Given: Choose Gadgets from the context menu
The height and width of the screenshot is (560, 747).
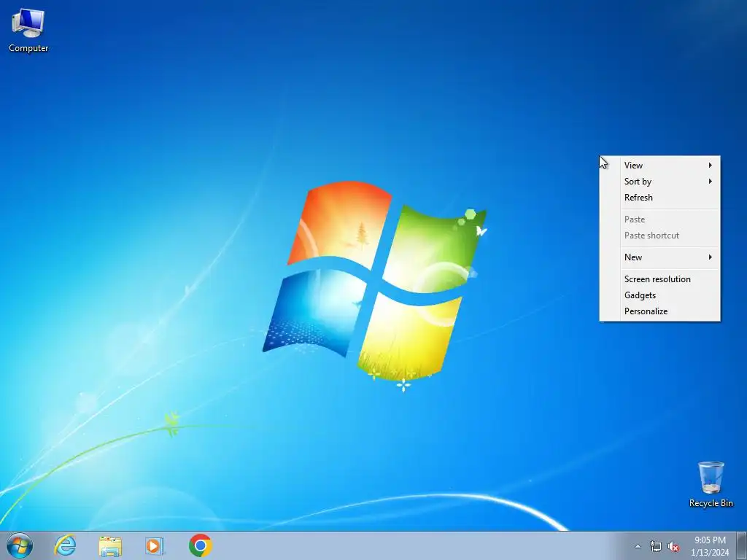Looking at the screenshot, I should point(659,295).
